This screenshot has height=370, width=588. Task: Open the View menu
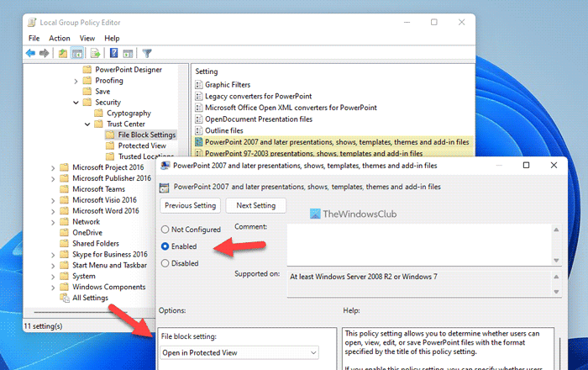tap(87, 39)
